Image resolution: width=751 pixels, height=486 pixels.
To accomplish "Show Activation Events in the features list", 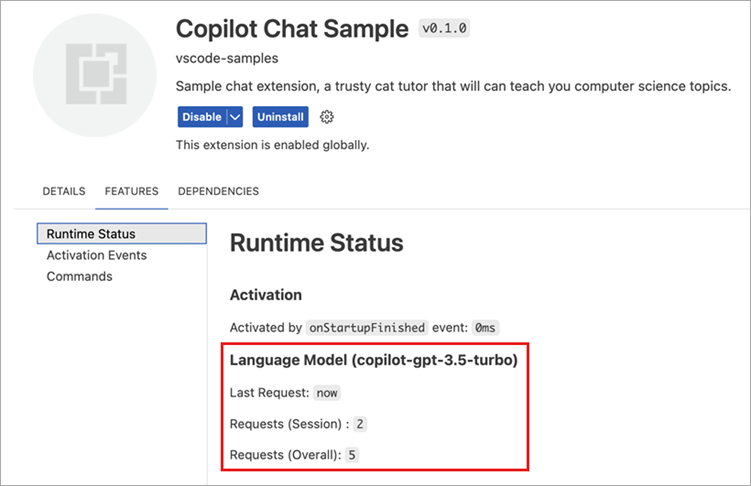I will [96, 255].
